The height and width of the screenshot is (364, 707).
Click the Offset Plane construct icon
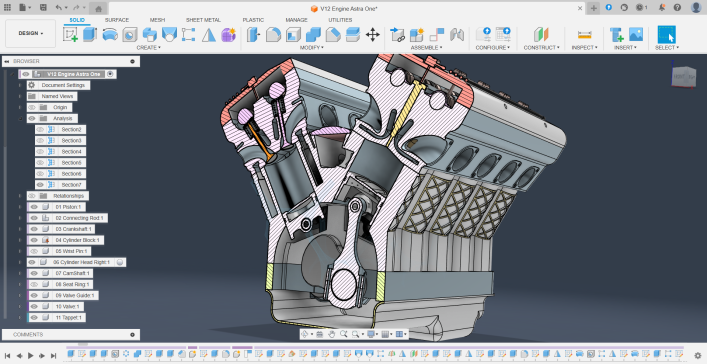point(541,34)
